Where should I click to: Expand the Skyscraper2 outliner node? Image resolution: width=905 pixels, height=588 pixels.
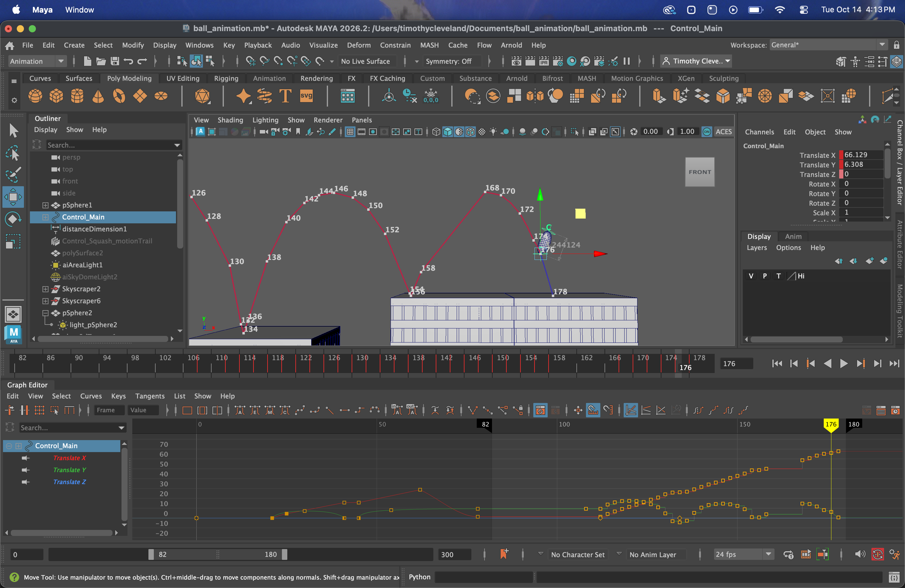click(45, 289)
